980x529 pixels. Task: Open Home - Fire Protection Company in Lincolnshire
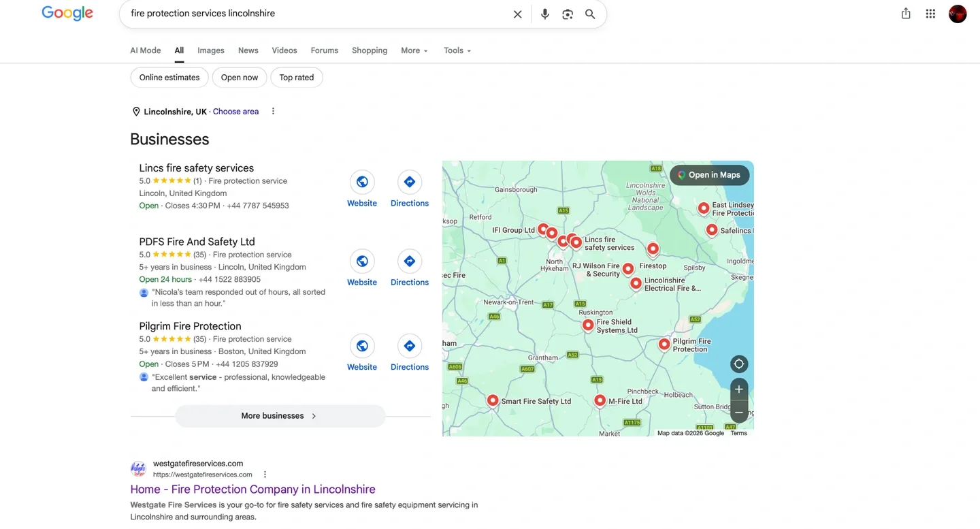(252, 490)
